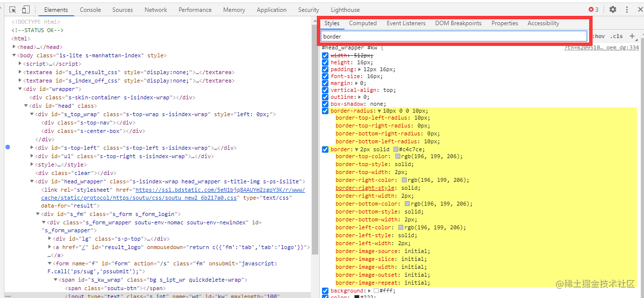This screenshot has height=298, width=644.
Task: Click the border-top-color rgb swatch
Action: 398,157
